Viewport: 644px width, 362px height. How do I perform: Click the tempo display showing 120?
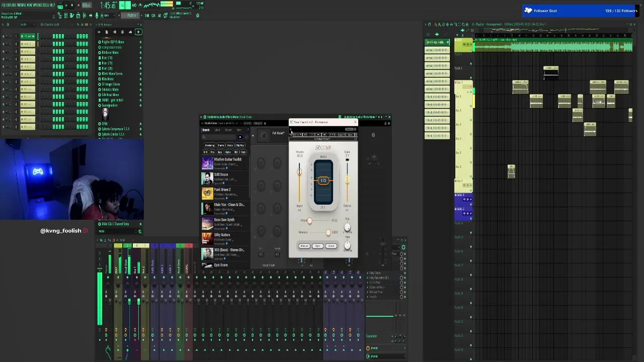(87, 5)
